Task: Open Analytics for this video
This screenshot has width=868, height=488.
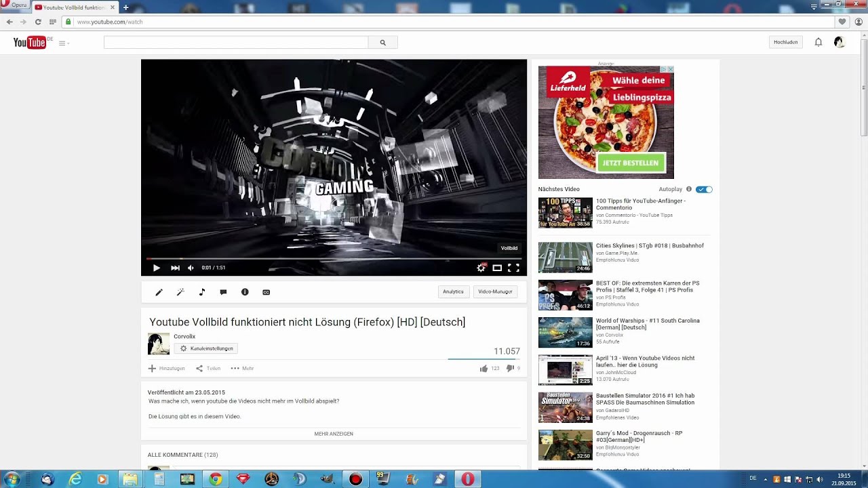Action: [453, 291]
